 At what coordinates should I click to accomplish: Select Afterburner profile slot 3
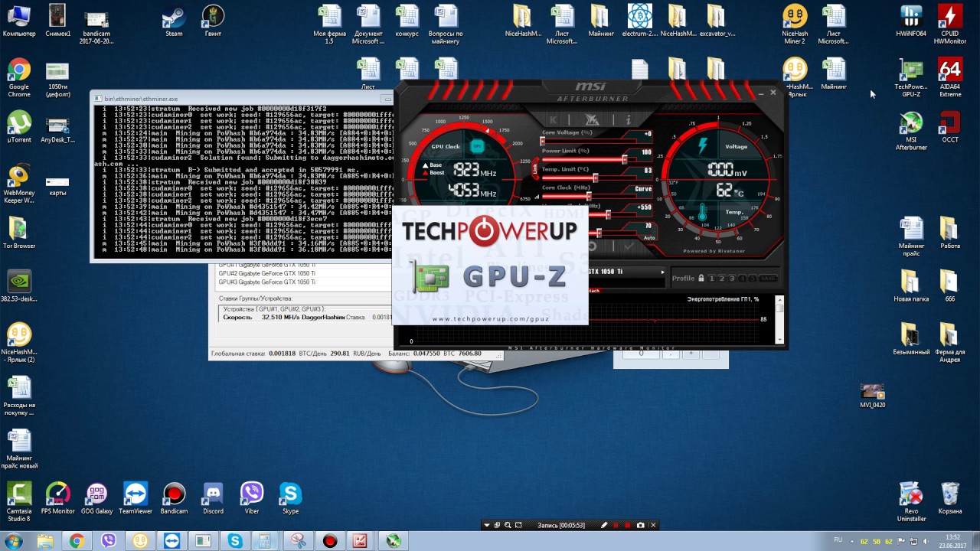coord(731,279)
